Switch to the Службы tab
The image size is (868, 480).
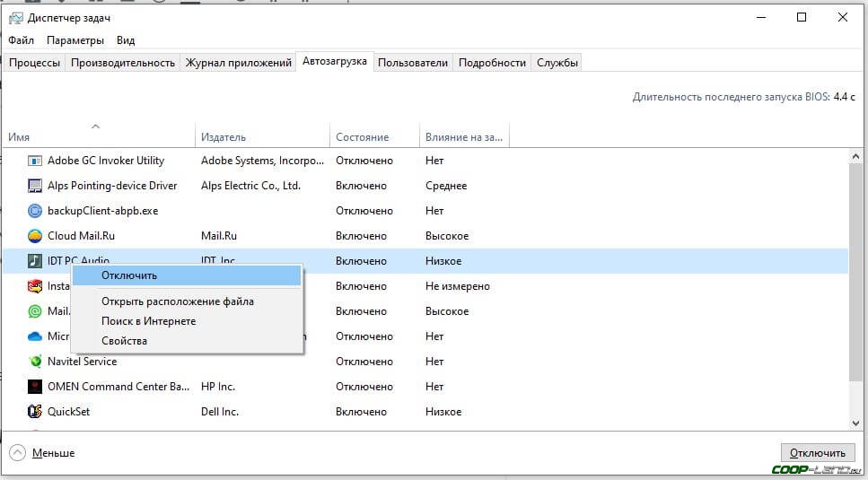click(557, 63)
